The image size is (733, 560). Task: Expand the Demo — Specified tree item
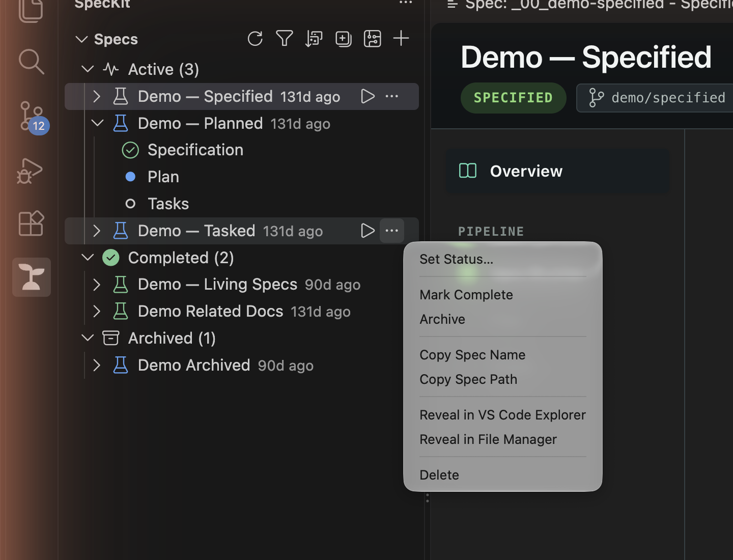tap(97, 96)
